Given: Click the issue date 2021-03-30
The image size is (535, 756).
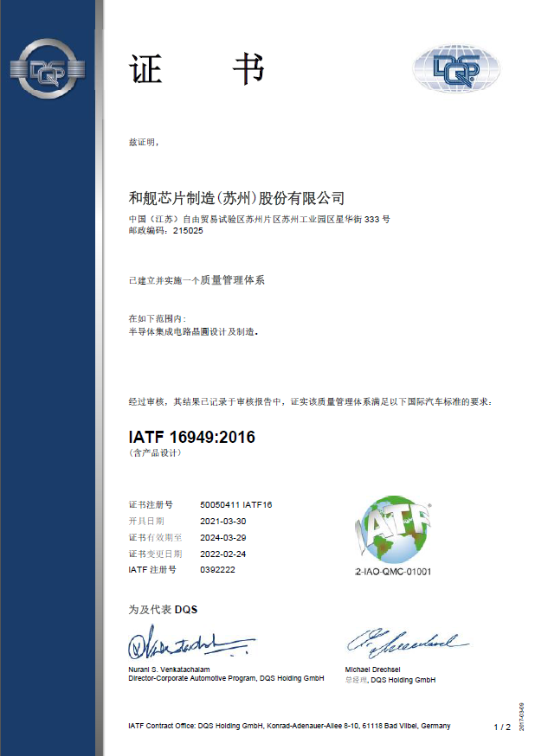Looking at the screenshot, I should coord(222,521).
